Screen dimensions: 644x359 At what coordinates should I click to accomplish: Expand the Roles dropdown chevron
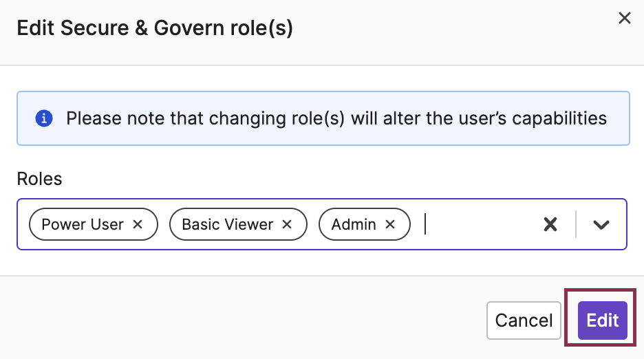(601, 224)
